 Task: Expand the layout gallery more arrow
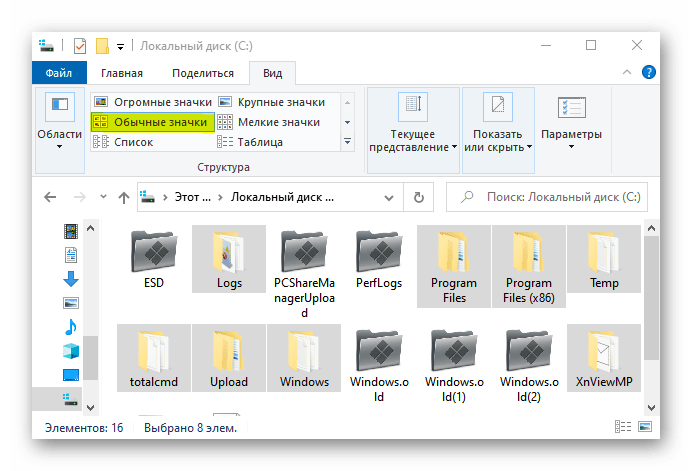coord(348,142)
